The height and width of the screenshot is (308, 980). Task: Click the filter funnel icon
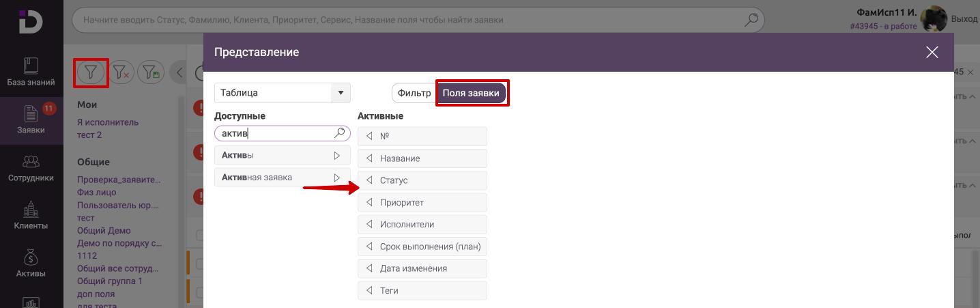(91, 72)
